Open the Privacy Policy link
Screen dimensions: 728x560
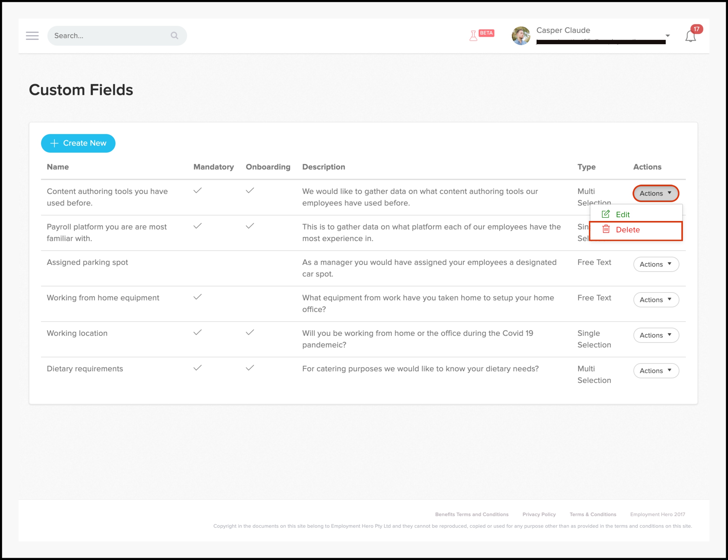click(x=539, y=514)
